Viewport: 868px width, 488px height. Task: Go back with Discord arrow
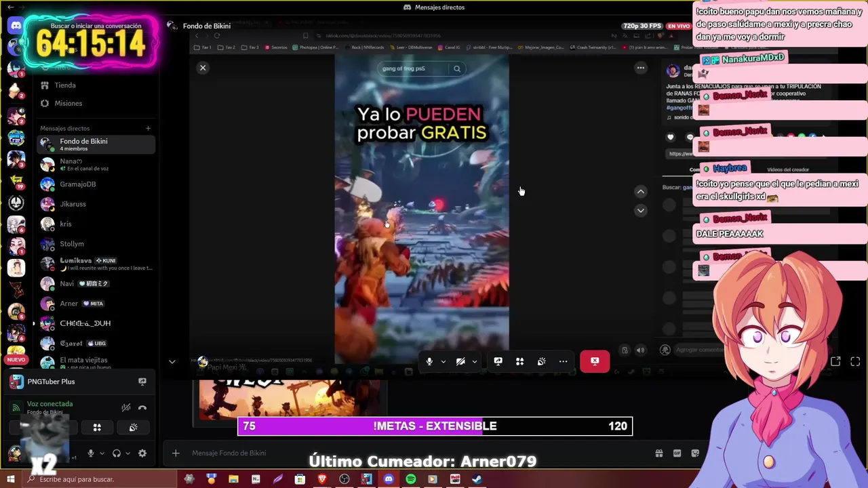[x=10, y=7]
